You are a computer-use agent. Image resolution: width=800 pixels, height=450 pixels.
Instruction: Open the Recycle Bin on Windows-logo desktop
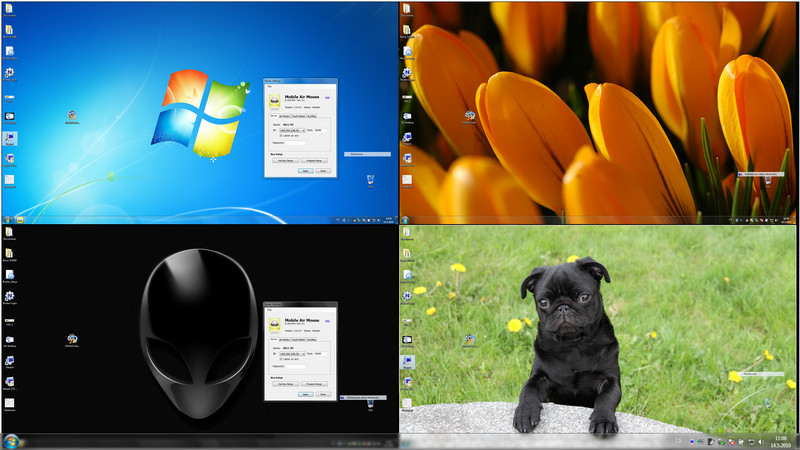tap(370, 180)
